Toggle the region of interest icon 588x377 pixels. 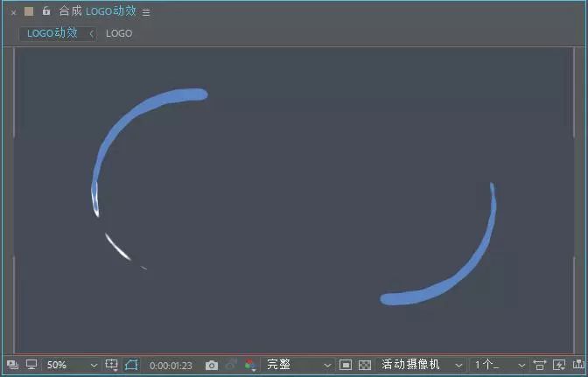pos(346,365)
